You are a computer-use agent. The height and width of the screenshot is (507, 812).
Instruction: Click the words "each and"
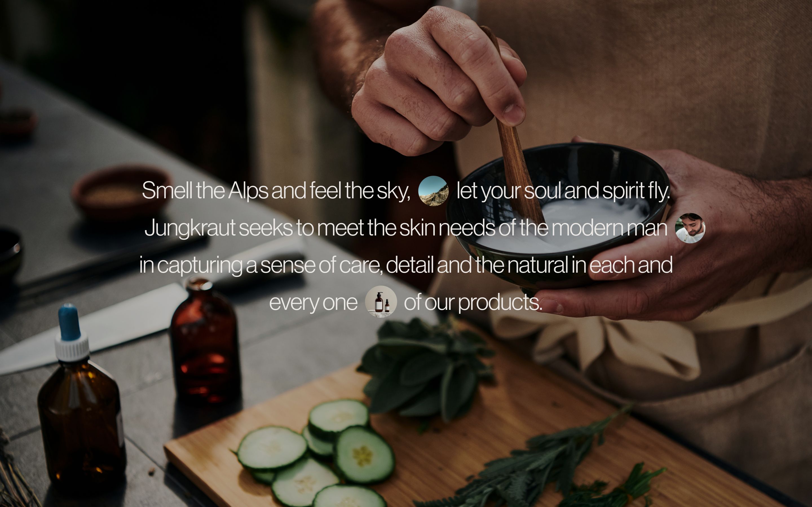[631, 264]
